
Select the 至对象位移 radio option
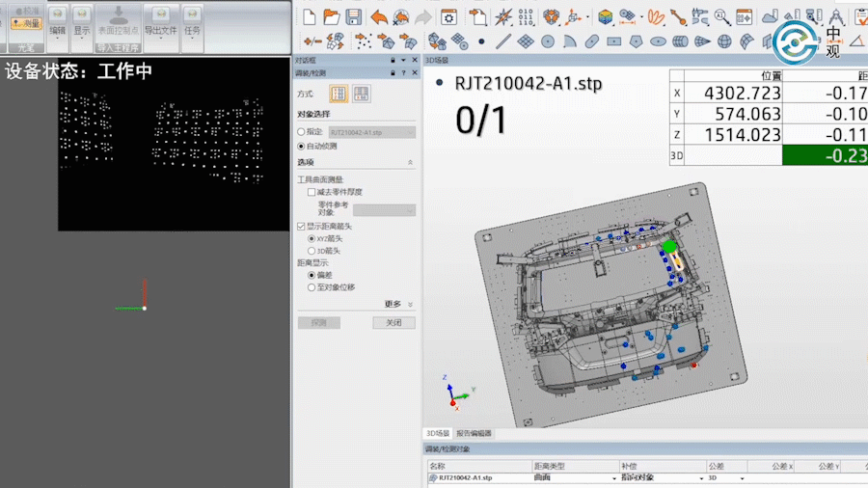click(312, 287)
